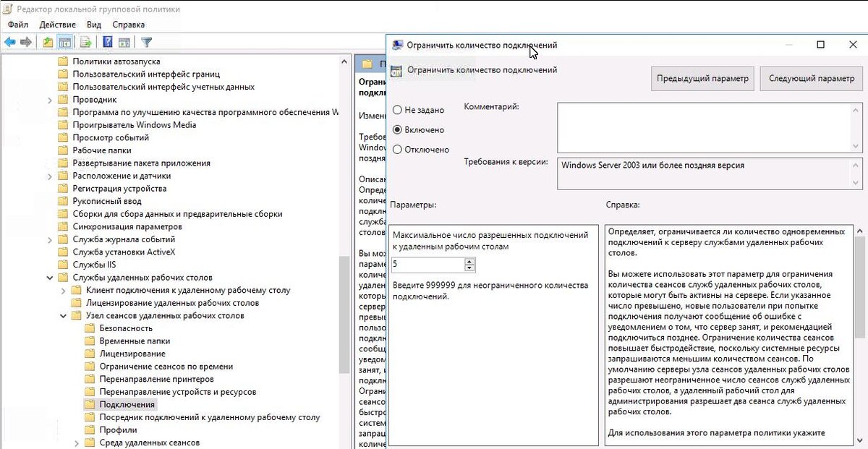This screenshot has height=449, width=868.
Task: Open the Вид menu
Action: (x=94, y=25)
